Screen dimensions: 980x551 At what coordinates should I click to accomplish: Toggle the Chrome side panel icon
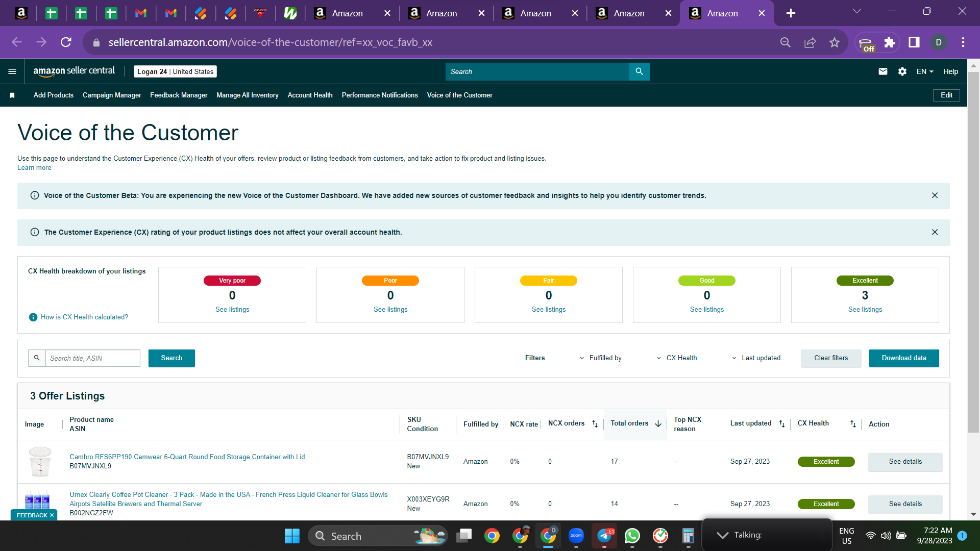point(914,42)
